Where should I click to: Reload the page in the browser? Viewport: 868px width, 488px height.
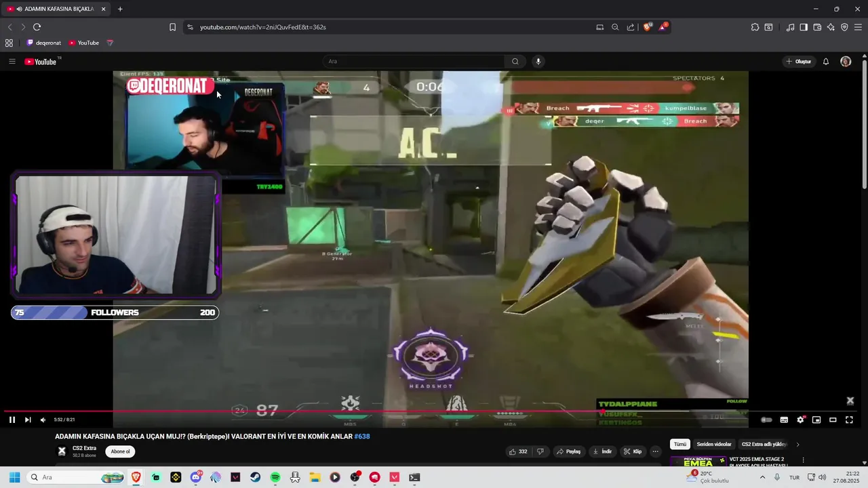pos(37,27)
